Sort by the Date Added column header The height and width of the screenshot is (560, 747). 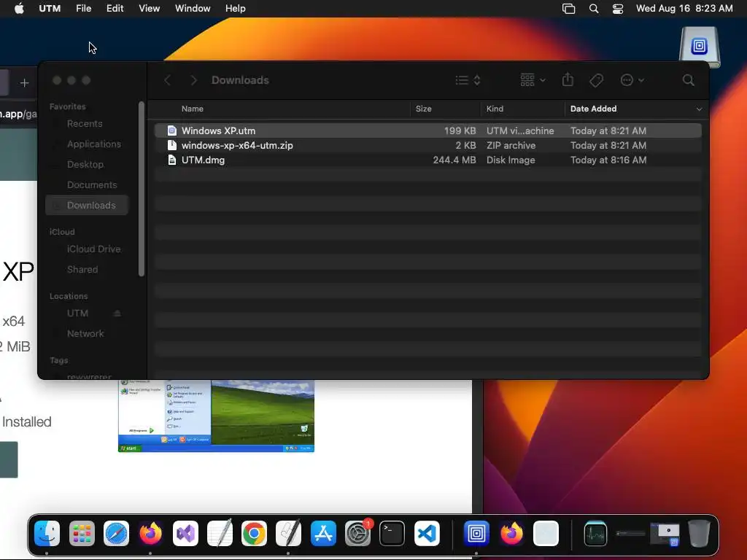pos(594,109)
